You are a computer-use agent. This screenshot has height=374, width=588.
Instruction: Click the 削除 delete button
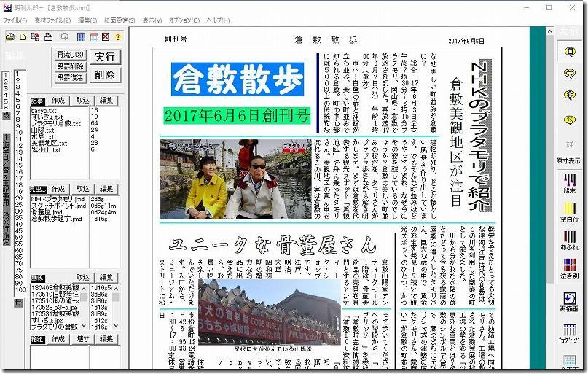[x=105, y=74]
